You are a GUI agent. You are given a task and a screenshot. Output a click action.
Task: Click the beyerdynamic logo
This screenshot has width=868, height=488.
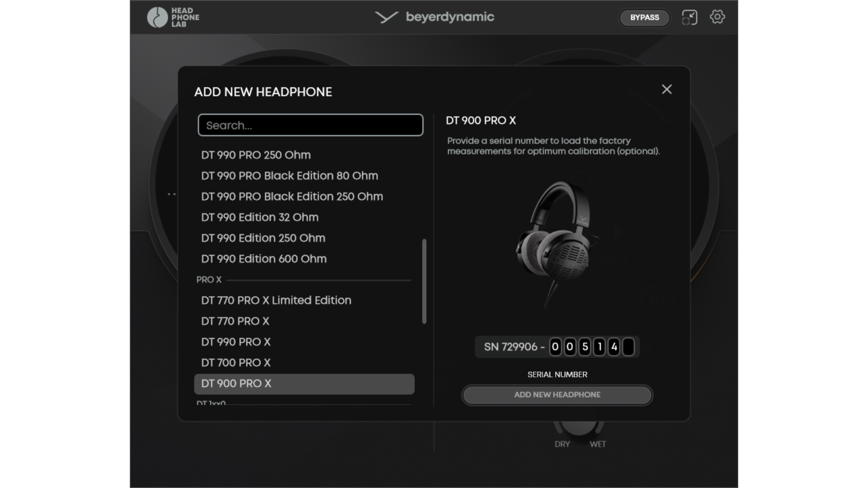click(x=434, y=17)
